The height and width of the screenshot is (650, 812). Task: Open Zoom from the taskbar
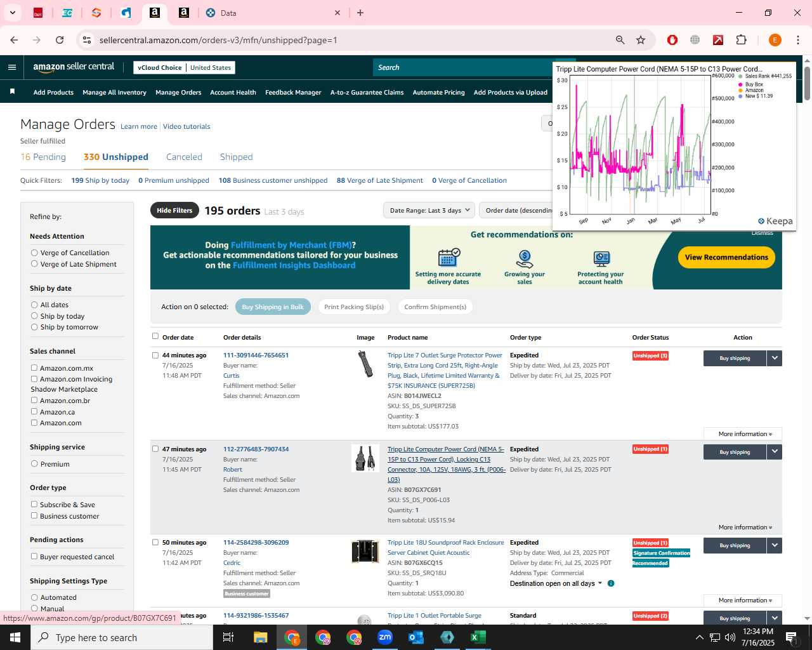385,637
